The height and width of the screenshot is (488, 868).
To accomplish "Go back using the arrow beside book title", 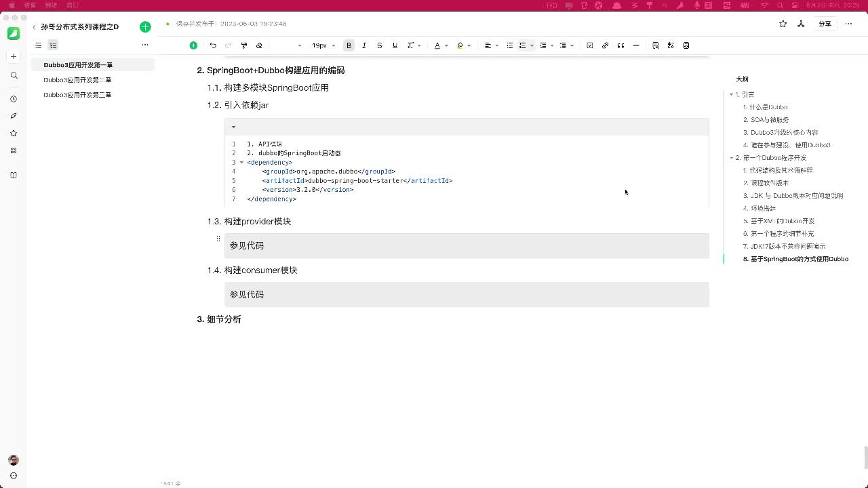I will click(34, 27).
